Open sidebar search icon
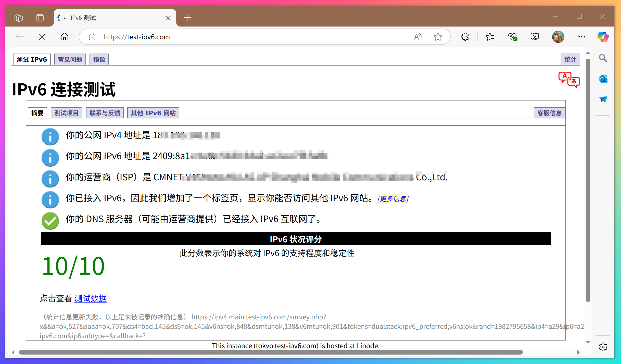 [x=603, y=58]
